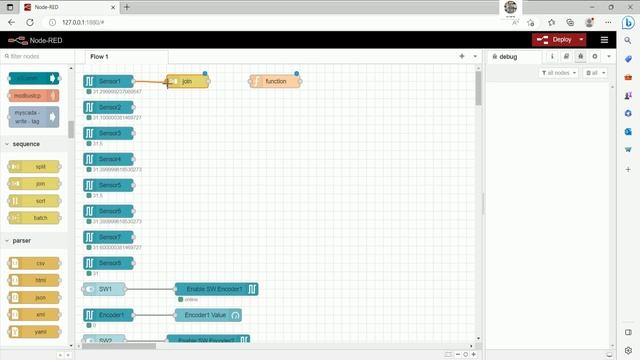Open the debug bug sidebar tab icon
640x360 pixels.
[580, 56]
